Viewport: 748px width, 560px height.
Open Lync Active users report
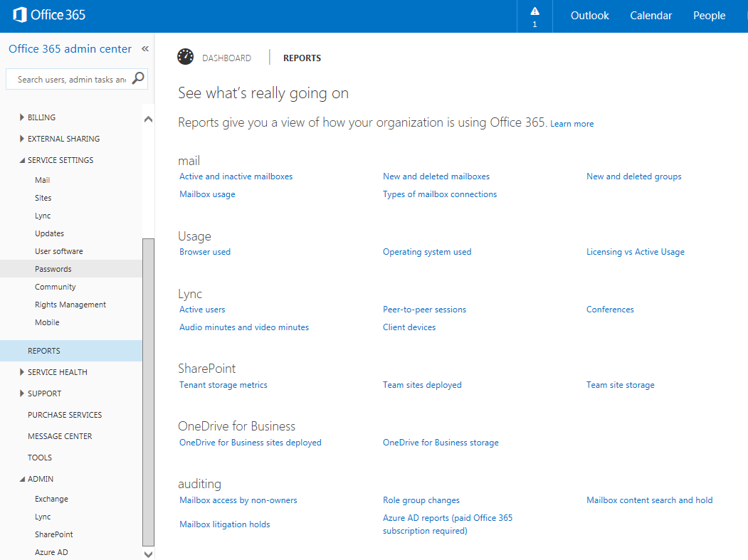coord(202,310)
